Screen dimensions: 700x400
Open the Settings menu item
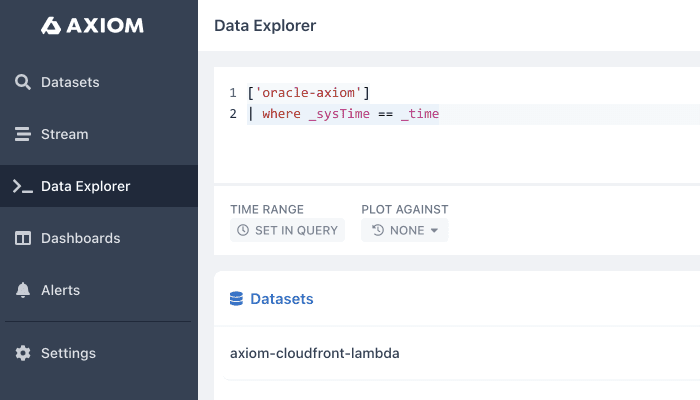[x=68, y=353]
